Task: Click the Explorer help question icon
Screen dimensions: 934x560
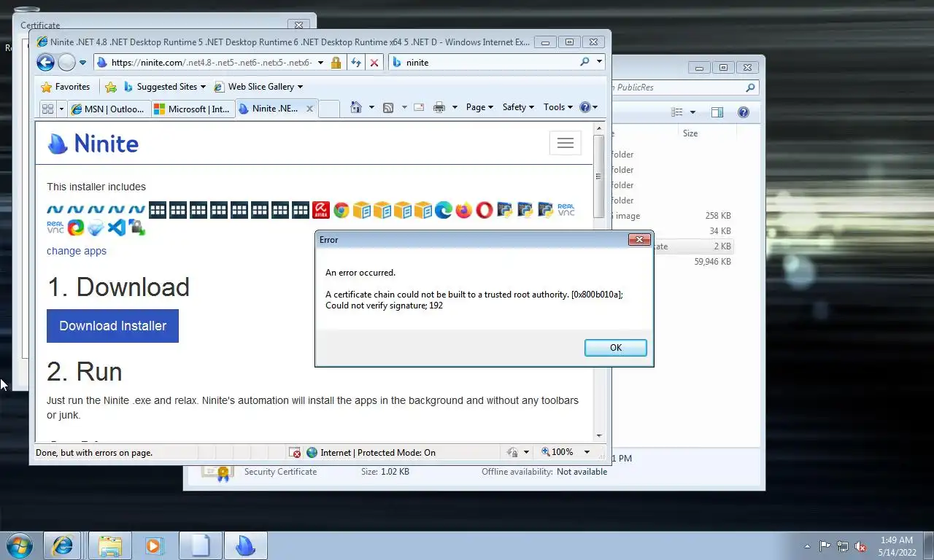Action: [743, 112]
